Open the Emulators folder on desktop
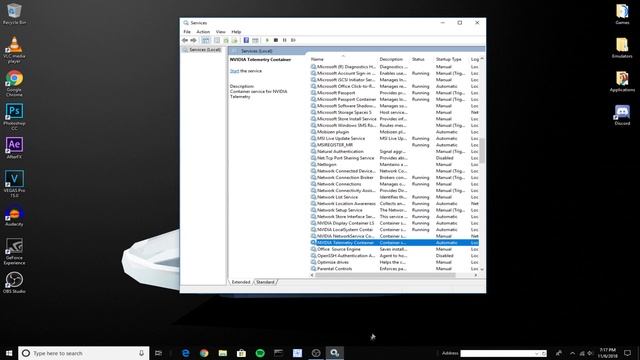640x360 pixels. tap(622, 48)
